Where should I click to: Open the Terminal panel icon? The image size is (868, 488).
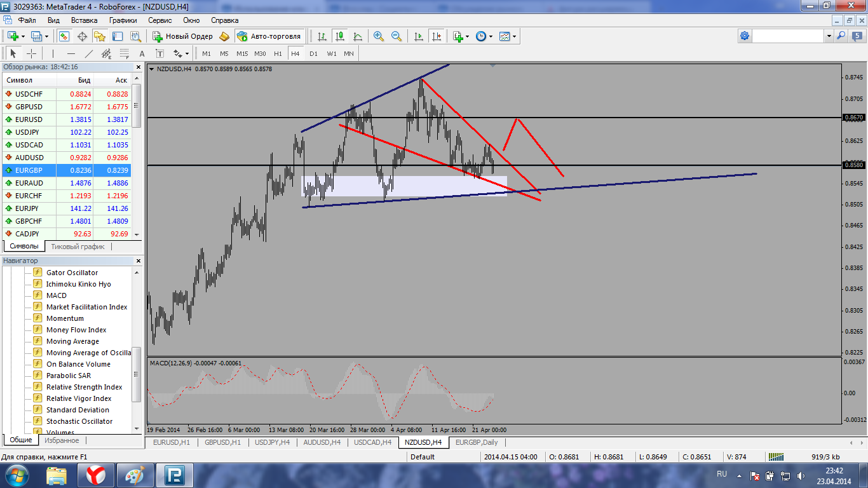117,36
